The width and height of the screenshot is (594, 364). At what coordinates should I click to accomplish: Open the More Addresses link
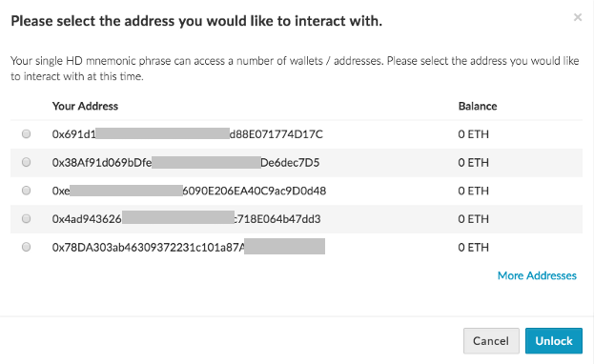[x=537, y=275]
